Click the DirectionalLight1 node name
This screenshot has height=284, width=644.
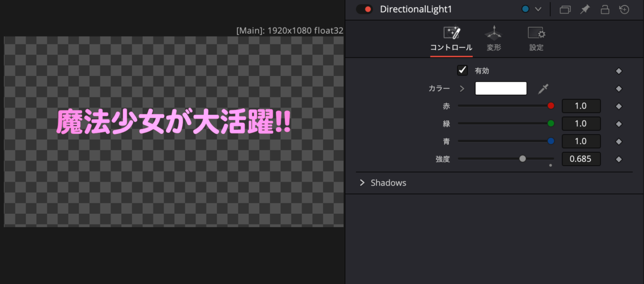[x=416, y=9]
